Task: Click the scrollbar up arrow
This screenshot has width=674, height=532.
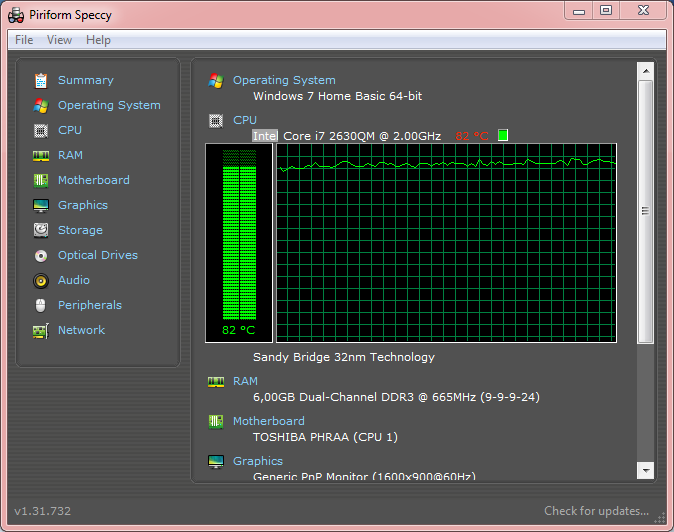Action: coord(646,71)
